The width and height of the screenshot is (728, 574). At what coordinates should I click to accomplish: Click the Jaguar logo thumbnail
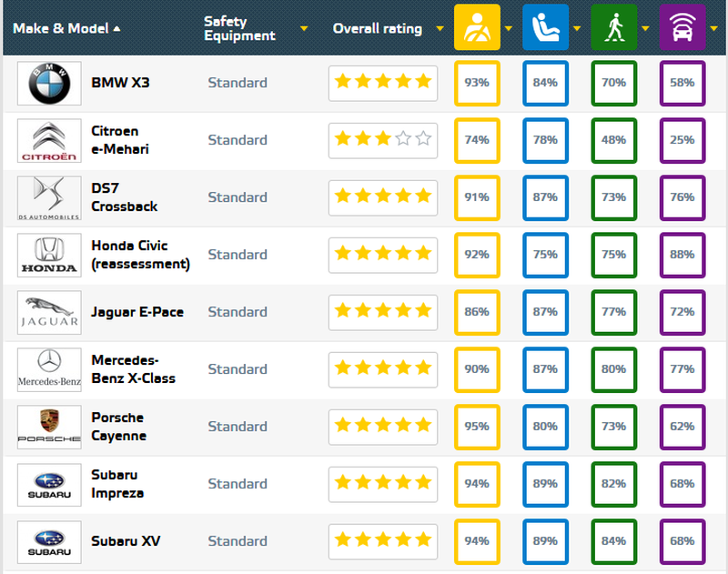(x=49, y=312)
